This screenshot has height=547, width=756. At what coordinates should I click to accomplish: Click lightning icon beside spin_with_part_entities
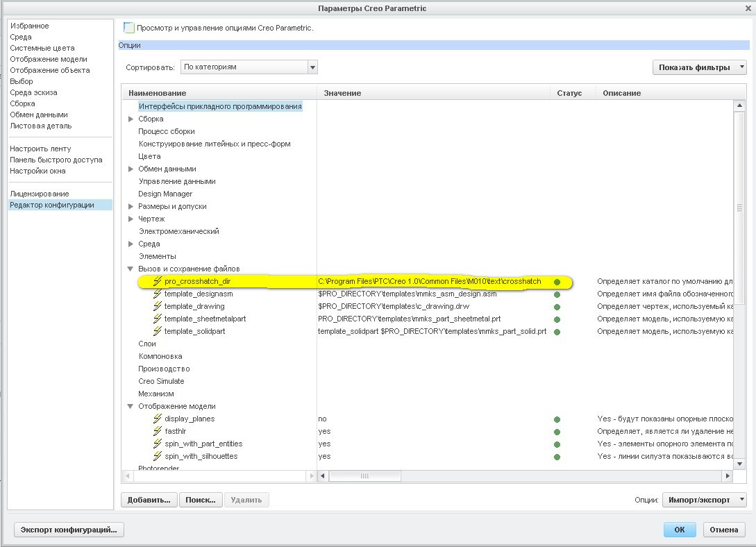[157, 444]
